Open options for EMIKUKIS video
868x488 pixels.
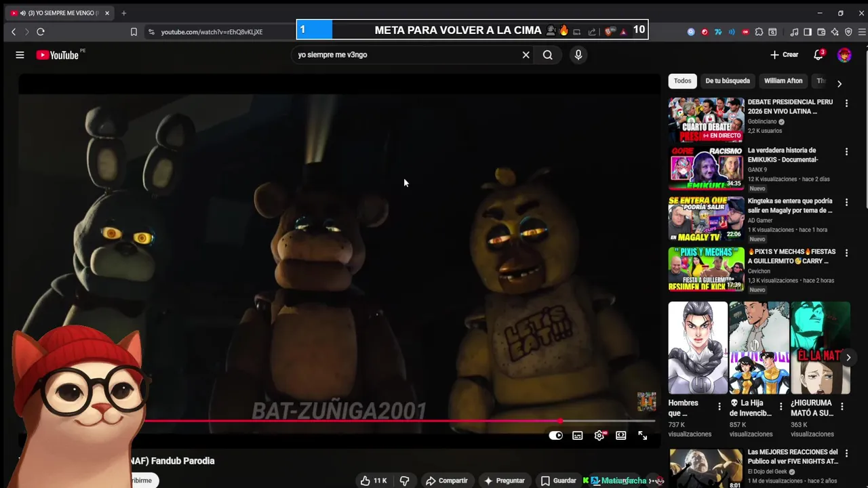(846, 152)
